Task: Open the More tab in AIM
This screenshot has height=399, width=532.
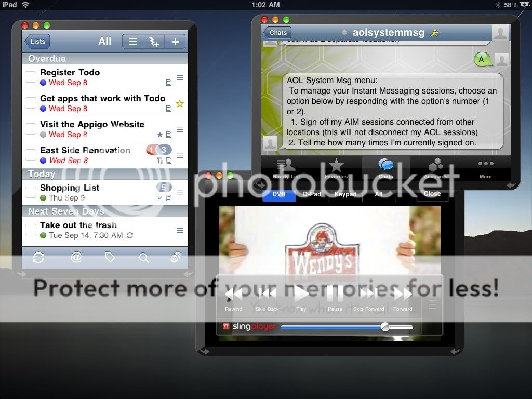Action: click(x=486, y=169)
